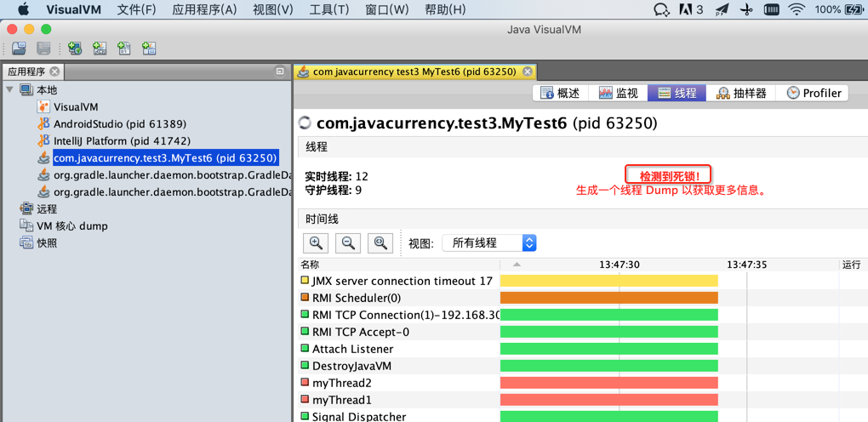Open the VisualVM application menu
The height and width of the screenshot is (422, 868).
74,9
